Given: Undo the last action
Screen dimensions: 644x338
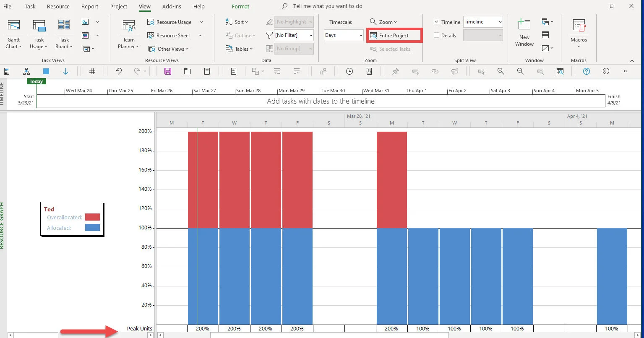Looking at the screenshot, I should pyautogui.click(x=119, y=71).
